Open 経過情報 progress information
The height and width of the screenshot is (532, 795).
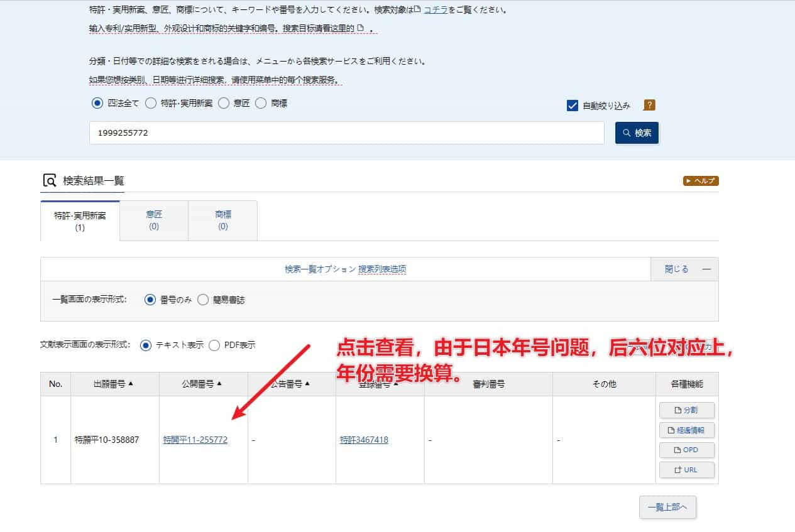[686, 430]
